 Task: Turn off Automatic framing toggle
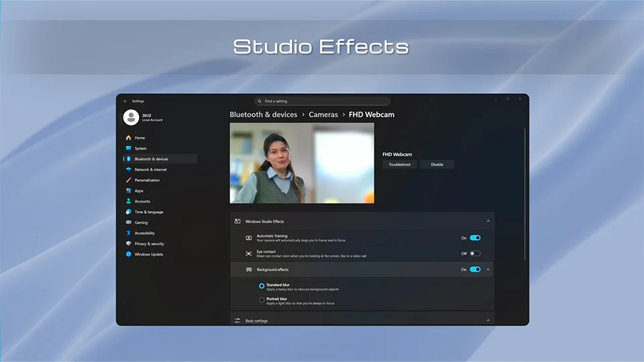tap(475, 237)
